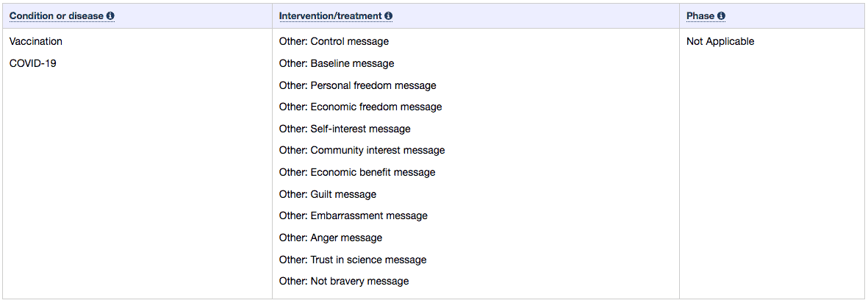
Task: Click Other: Trust in science message
Action: point(353,260)
